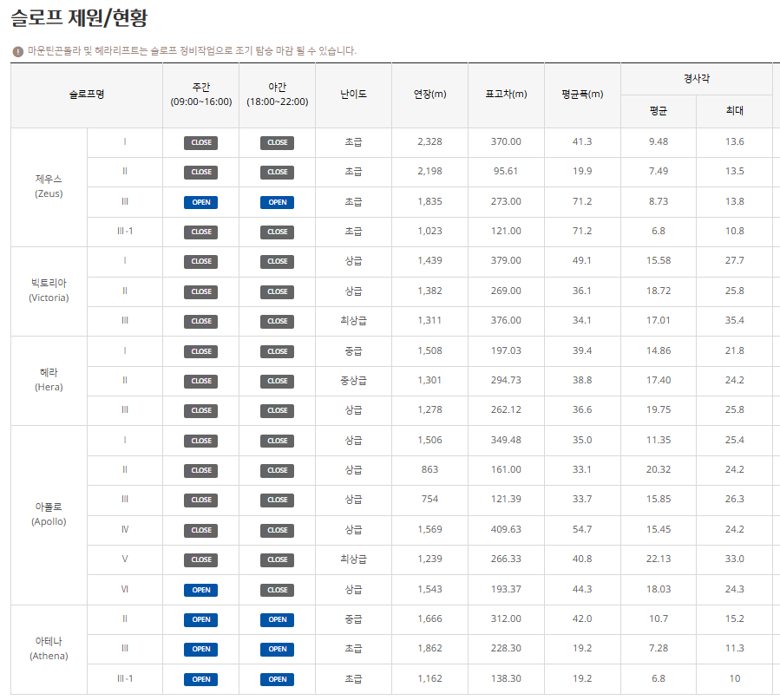Click the length value 863
The image size is (780, 700).
point(429,470)
